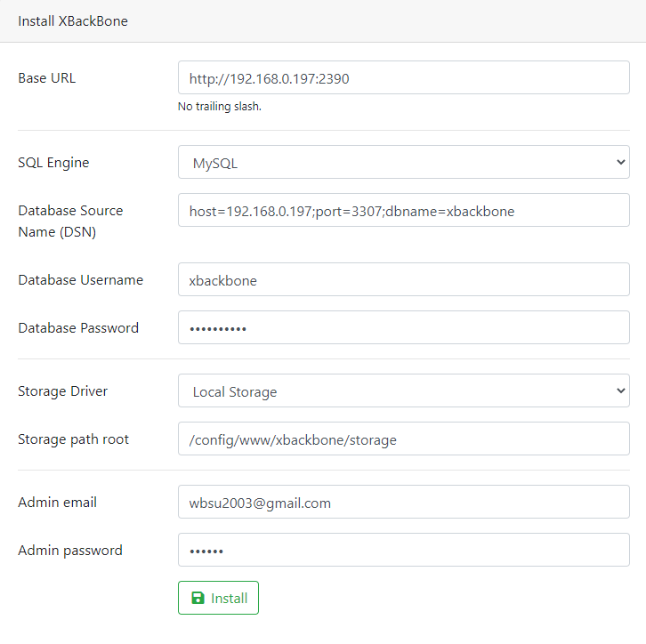Focus the Storage path root field
This screenshot has width=646, height=644.
coord(404,439)
